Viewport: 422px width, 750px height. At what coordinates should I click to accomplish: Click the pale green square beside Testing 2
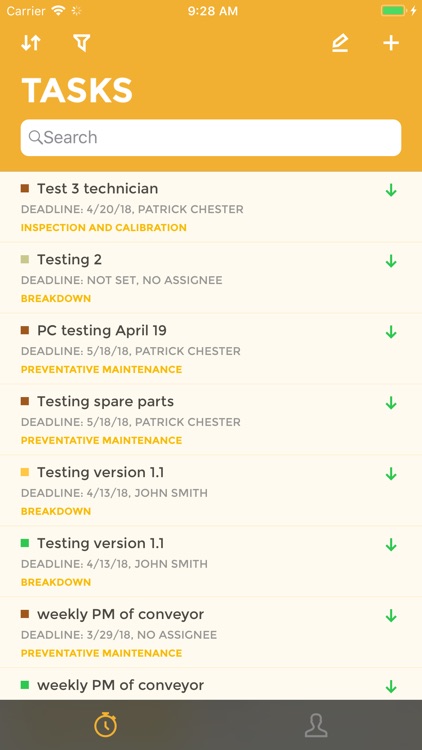(25, 259)
